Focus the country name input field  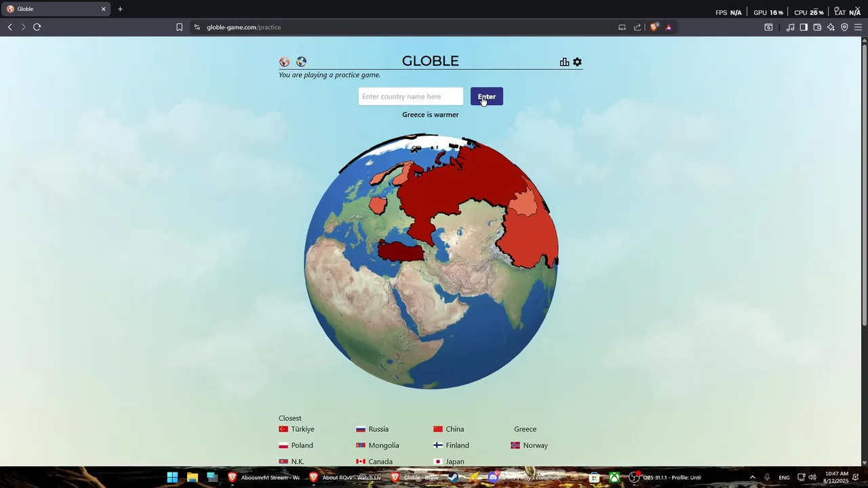(410, 96)
